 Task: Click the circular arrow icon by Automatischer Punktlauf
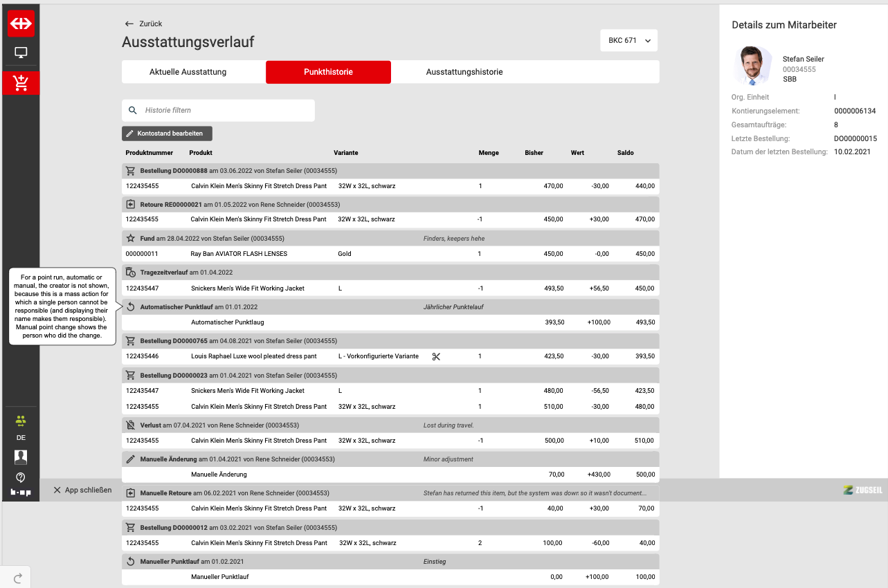(130, 306)
